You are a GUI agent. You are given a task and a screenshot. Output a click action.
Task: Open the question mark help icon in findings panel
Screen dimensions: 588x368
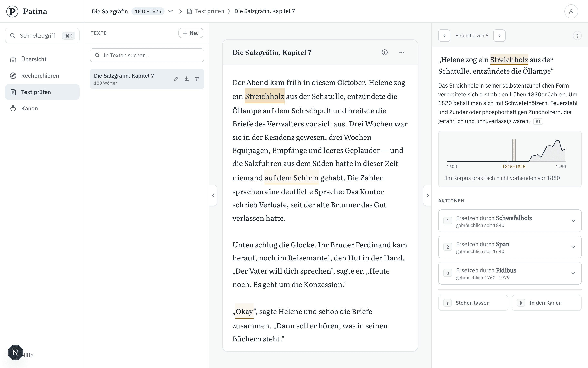click(x=577, y=36)
